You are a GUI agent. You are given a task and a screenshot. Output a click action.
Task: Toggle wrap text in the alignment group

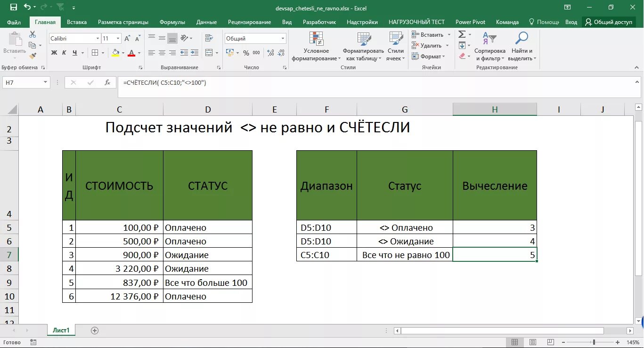click(x=210, y=38)
